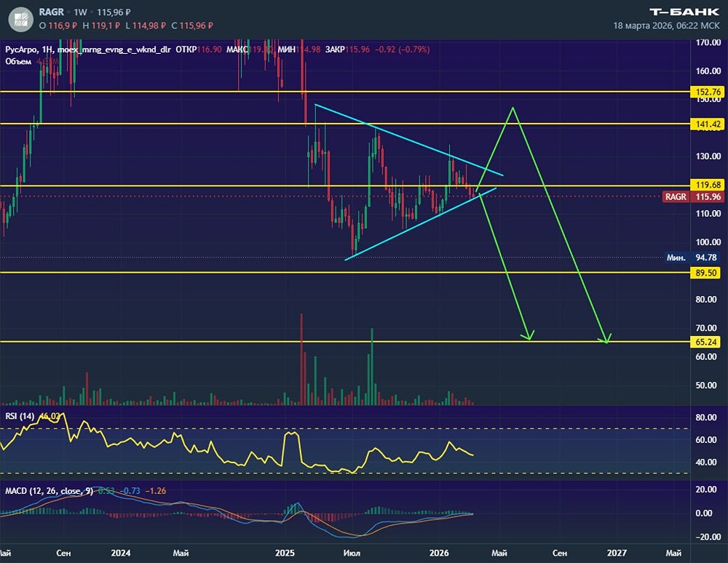Click the RAGR round ticker logo

pyautogui.click(x=21, y=19)
